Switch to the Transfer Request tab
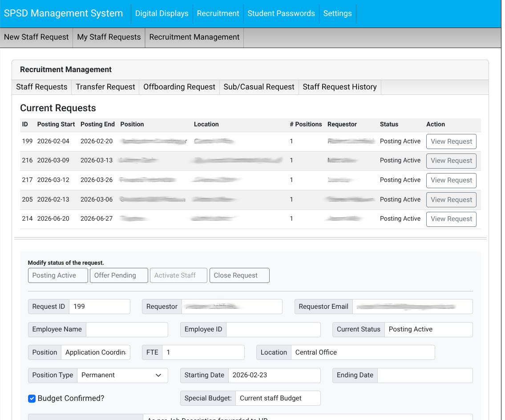 click(105, 87)
